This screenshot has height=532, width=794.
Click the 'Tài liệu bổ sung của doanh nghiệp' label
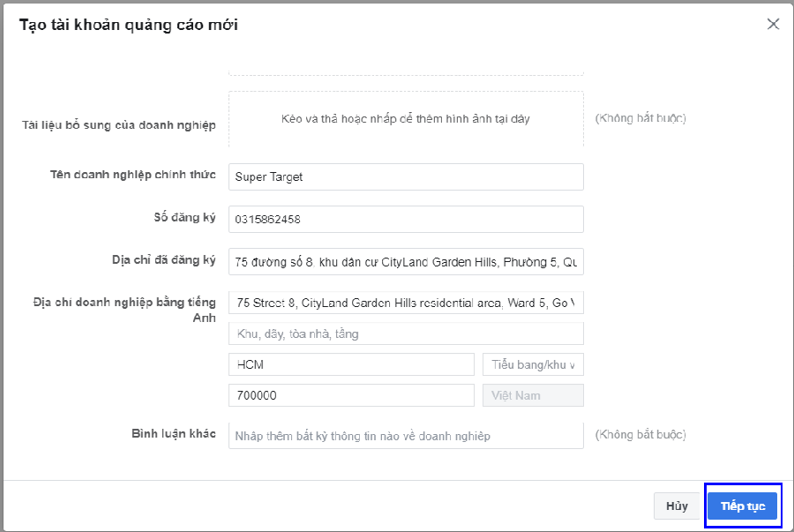click(x=119, y=125)
